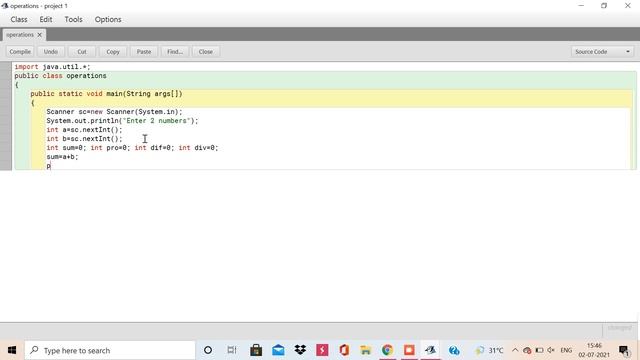Open the notification center icon
640x360 pixels.
point(624,351)
